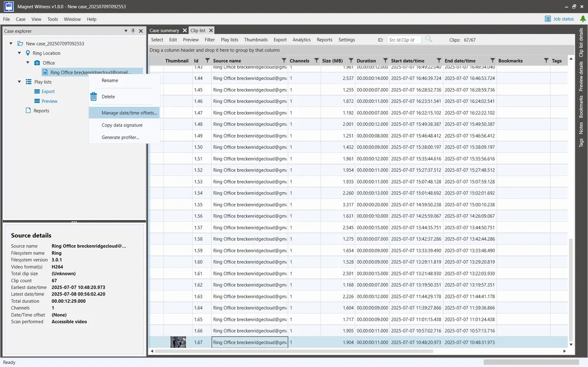Screen dimensions: 588x367
Task: Open the Window menu
Action: (72, 19)
